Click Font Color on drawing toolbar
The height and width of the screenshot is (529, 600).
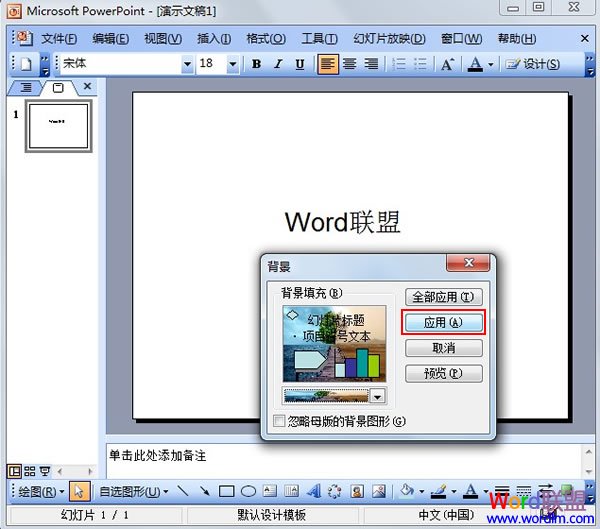click(x=471, y=491)
